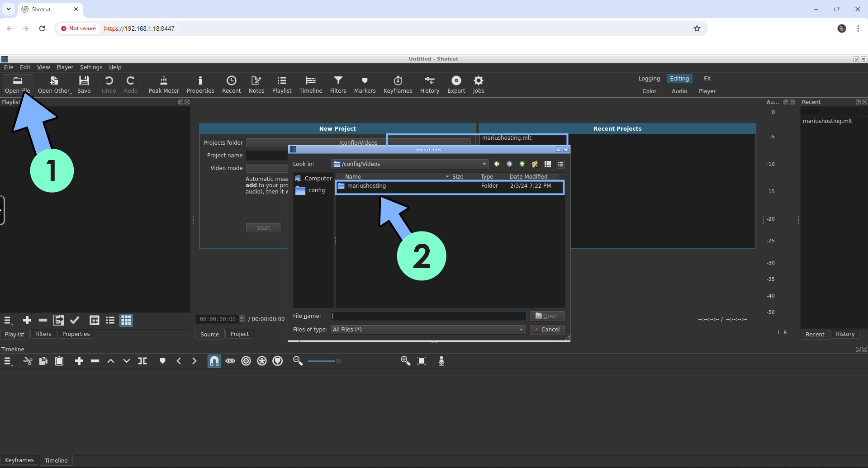Select the mariushosting folder row
This screenshot has height=468, width=868.
pos(450,186)
